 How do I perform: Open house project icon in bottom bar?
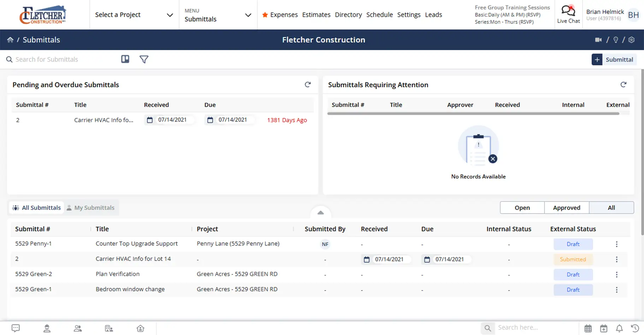click(140, 328)
